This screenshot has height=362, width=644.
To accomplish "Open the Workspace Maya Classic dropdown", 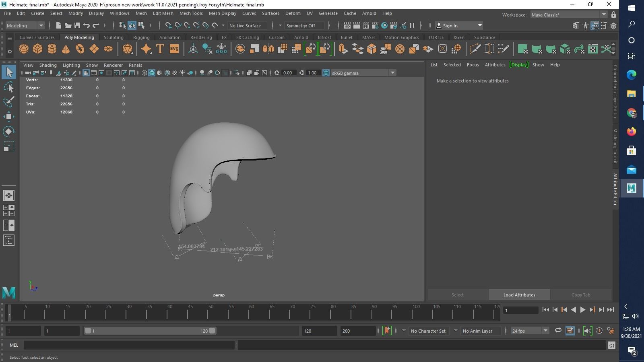I will coord(568,15).
